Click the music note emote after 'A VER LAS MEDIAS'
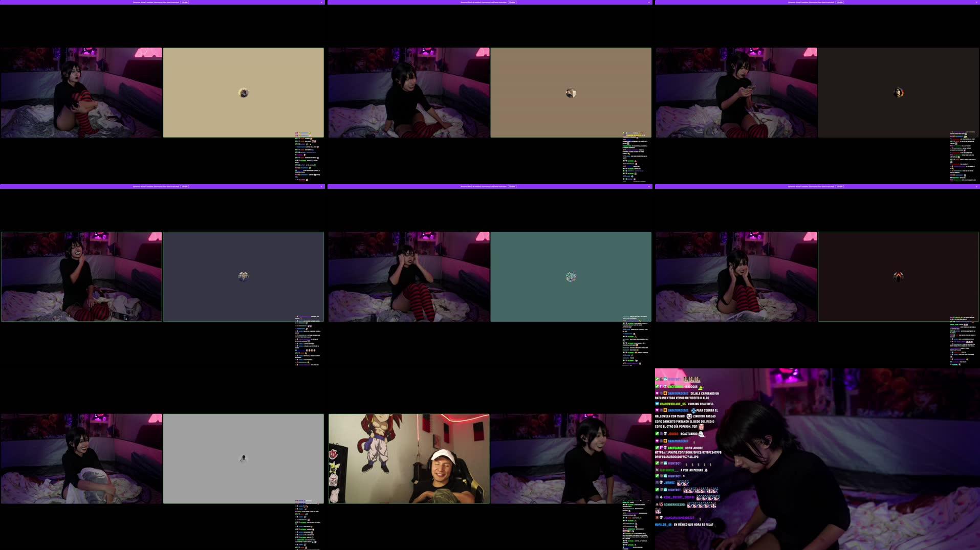This screenshot has width=980, height=550. click(706, 470)
